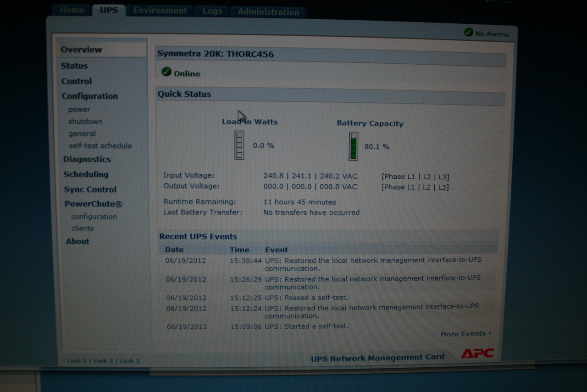Image resolution: width=587 pixels, height=392 pixels.
Task: Click the Started a self-test event
Action: click(x=306, y=326)
